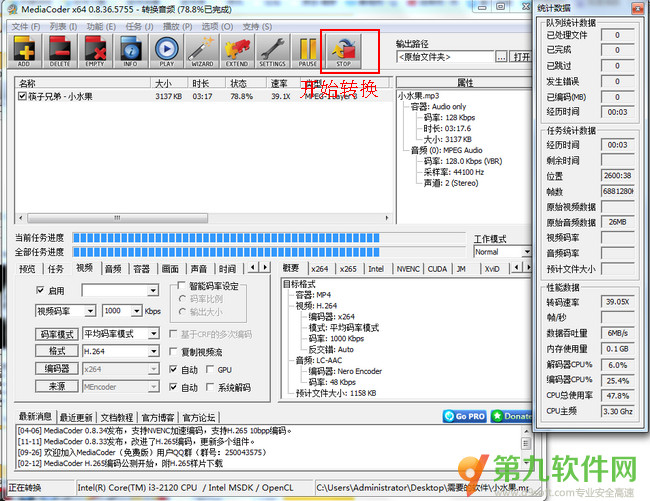Click the PLAY toolbar icon

pos(167,51)
